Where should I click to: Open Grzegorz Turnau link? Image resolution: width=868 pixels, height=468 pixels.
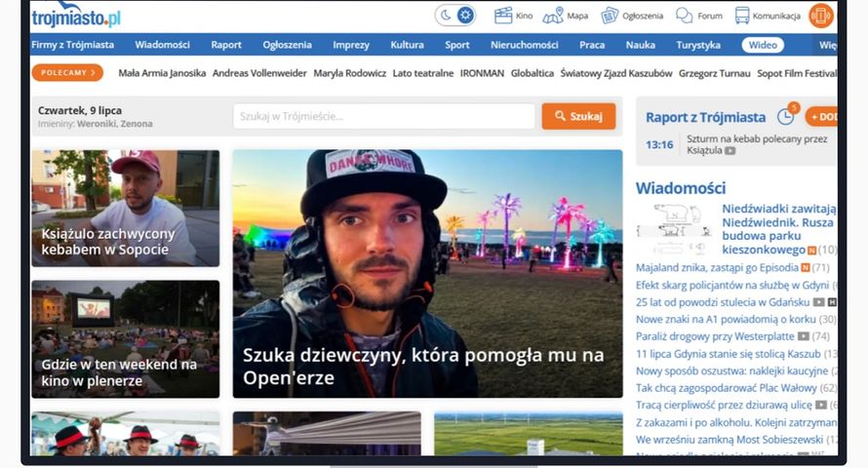715,73
